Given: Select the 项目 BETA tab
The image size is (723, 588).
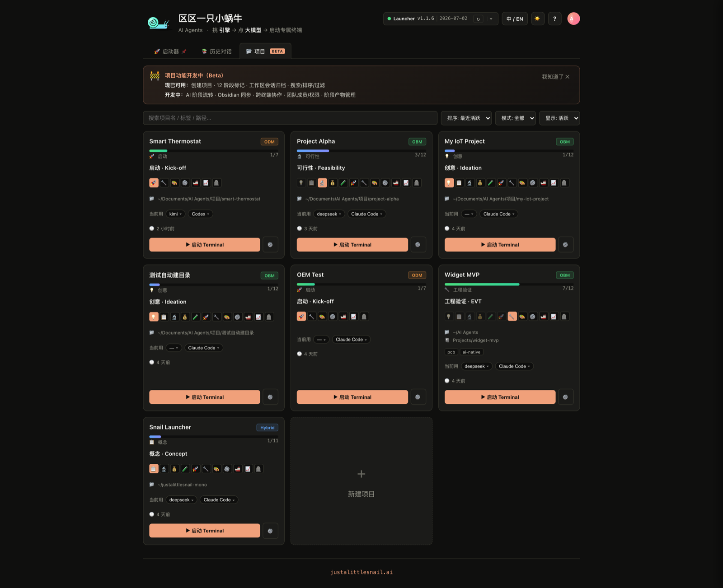Looking at the screenshot, I should [x=265, y=51].
